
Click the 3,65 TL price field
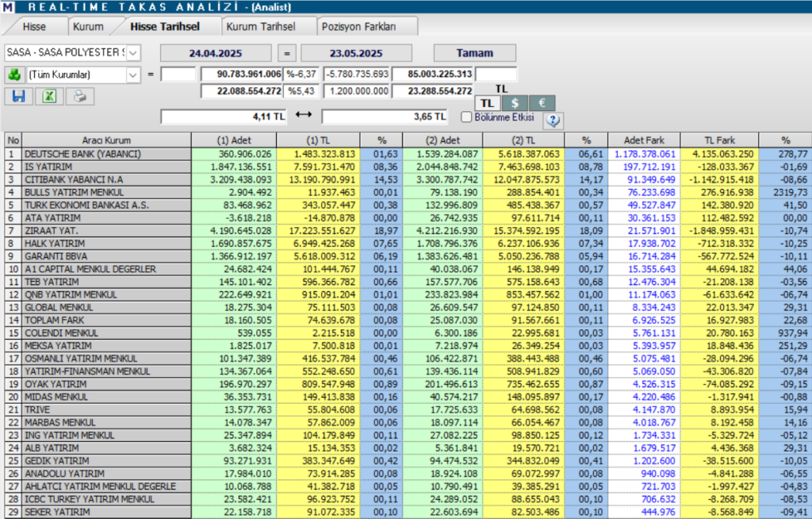[x=385, y=117]
